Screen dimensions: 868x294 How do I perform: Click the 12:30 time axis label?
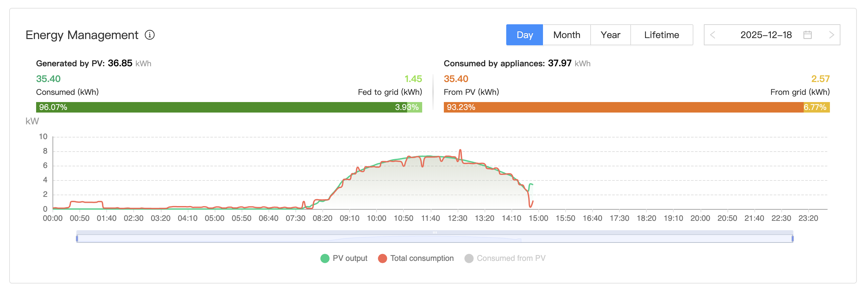point(457,218)
